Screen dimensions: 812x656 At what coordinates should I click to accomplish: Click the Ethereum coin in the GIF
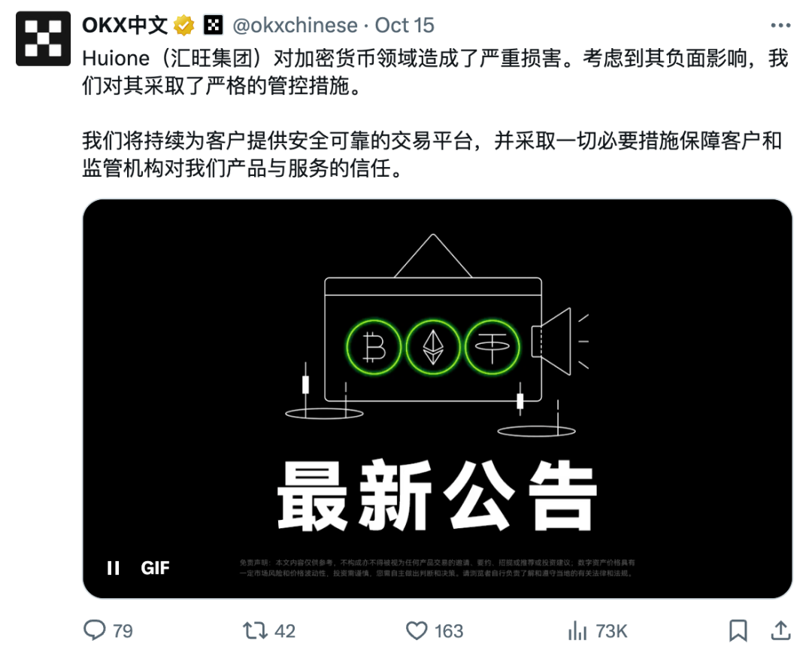coord(433,347)
